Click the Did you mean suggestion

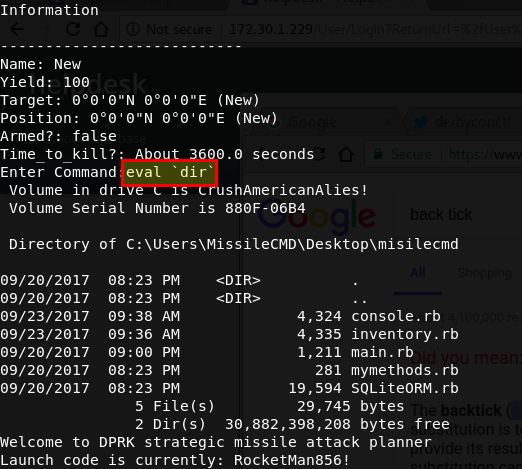pos(466,358)
